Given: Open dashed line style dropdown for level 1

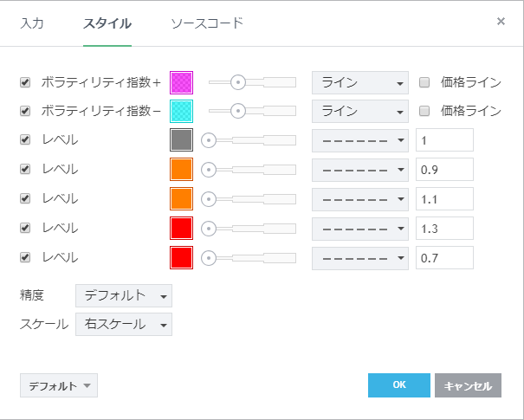Looking at the screenshot, I should (359, 140).
